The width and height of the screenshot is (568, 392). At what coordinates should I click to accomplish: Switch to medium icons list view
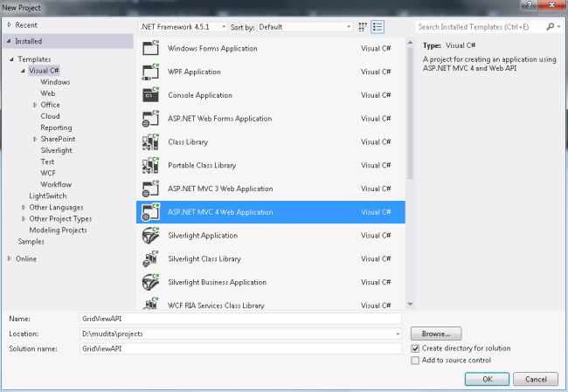click(378, 27)
